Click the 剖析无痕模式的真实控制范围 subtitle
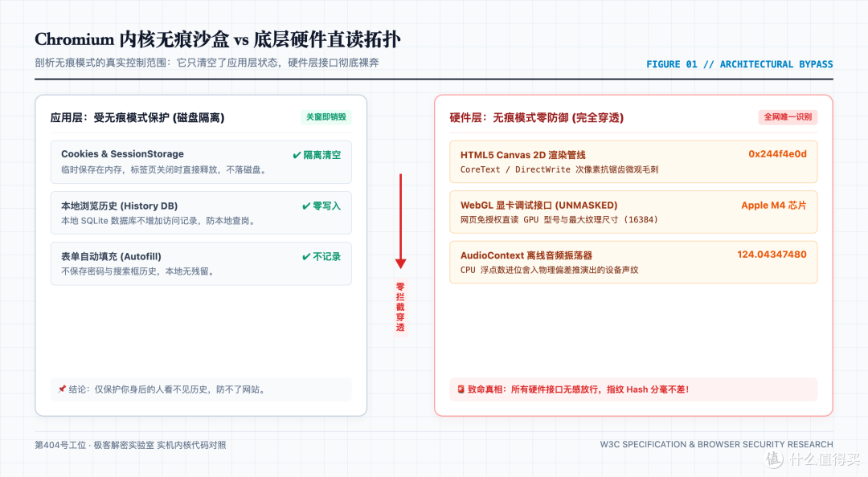Screen dimensions: 868x477 207,63
